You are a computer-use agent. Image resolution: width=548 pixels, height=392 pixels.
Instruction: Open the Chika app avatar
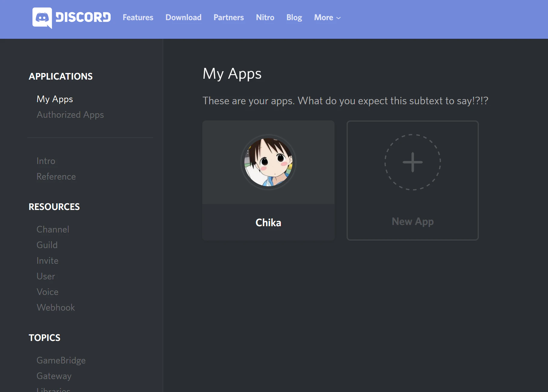point(268,162)
